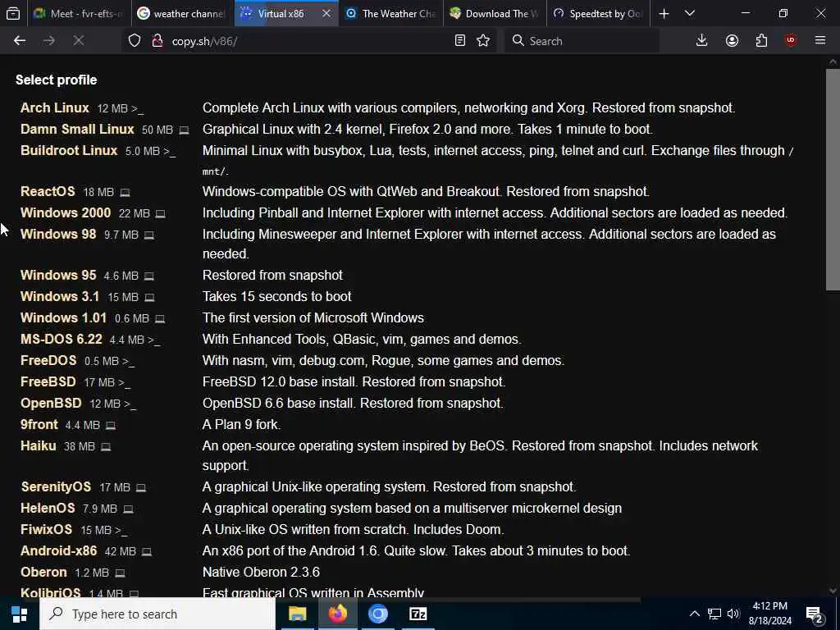Launch the Oberon profile
Viewport: 840px width, 630px height.
click(x=43, y=572)
